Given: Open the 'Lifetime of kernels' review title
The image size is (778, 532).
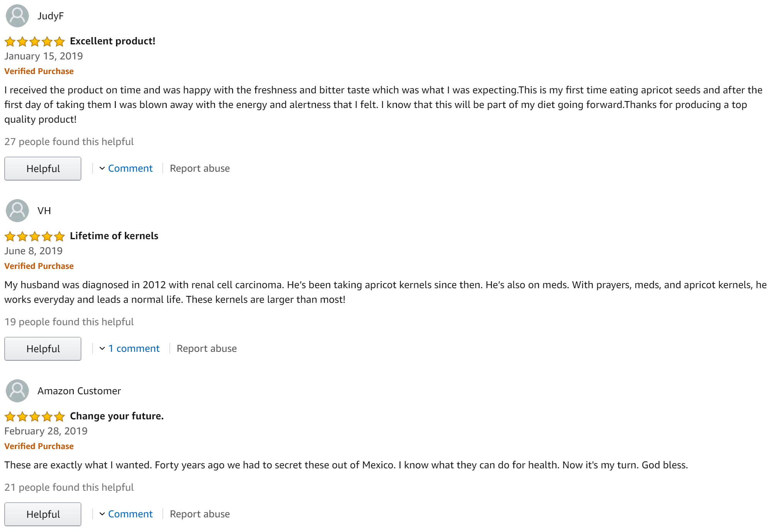Looking at the screenshot, I should [x=114, y=236].
